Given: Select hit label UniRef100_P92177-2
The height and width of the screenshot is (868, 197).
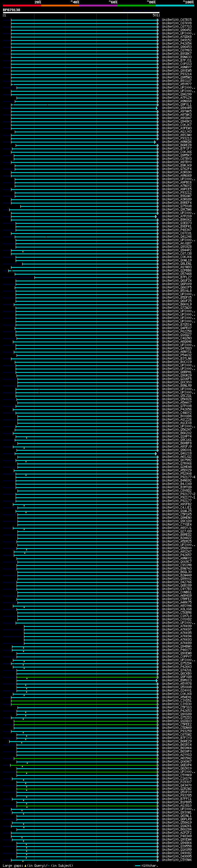Looking at the screenshot, I should pyautogui.click(x=179, y=494).
